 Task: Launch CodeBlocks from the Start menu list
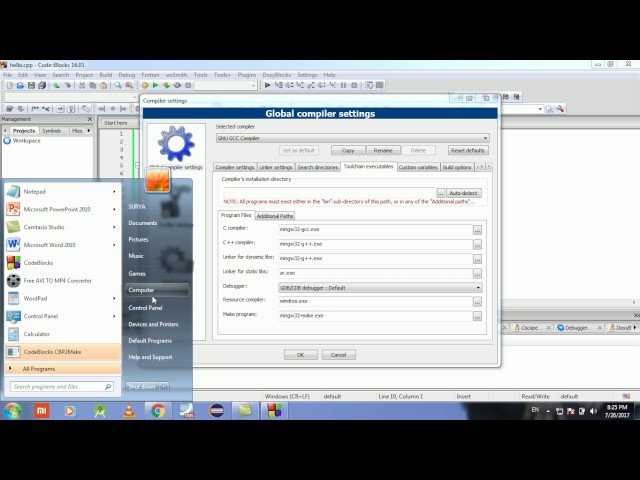click(60, 263)
